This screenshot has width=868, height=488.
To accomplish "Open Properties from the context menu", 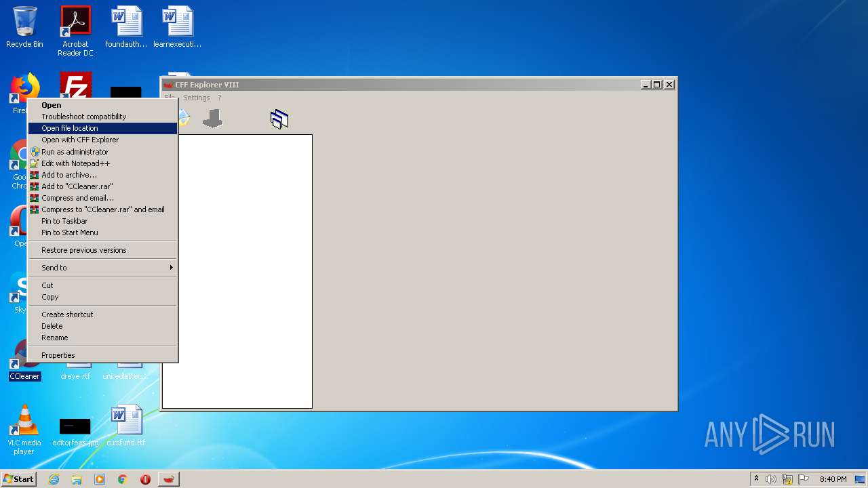I will [x=102, y=355].
